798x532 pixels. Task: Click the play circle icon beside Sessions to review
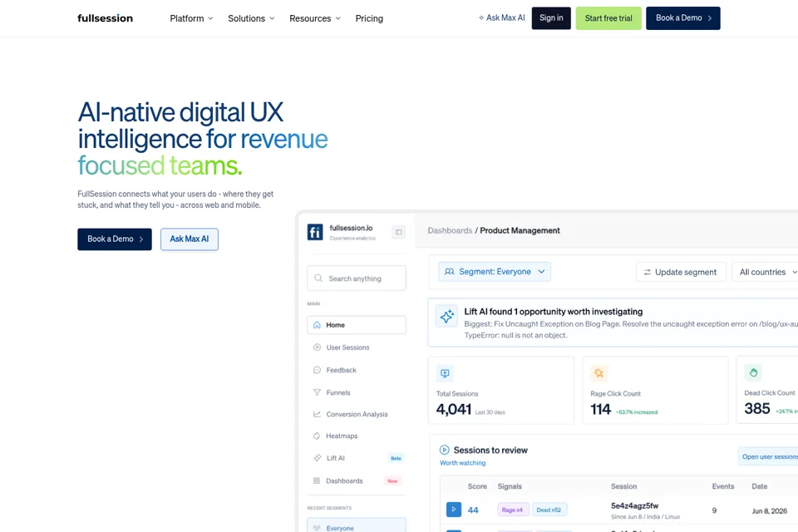pyautogui.click(x=444, y=450)
